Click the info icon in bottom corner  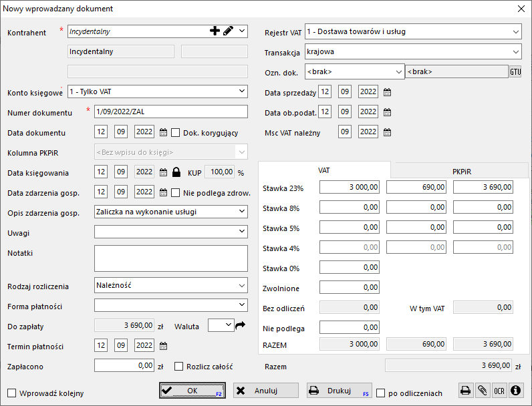[x=515, y=391]
